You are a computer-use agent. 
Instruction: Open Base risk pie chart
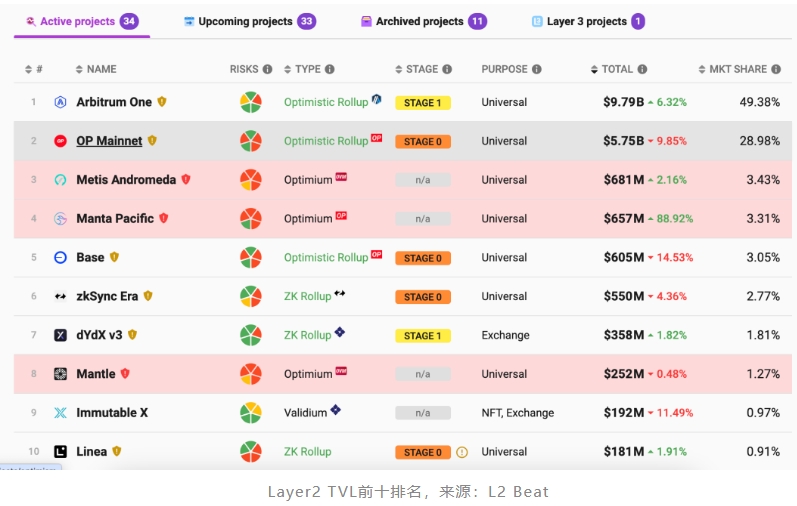coord(251,257)
